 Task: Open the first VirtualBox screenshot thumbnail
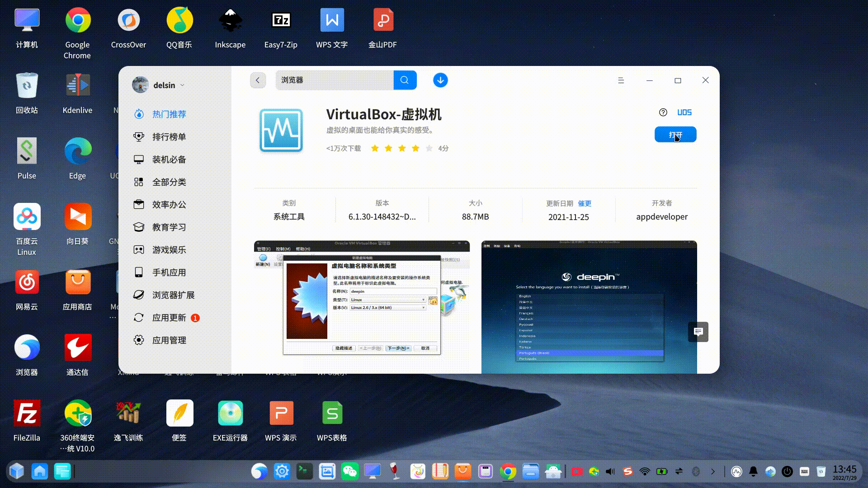pos(362,307)
